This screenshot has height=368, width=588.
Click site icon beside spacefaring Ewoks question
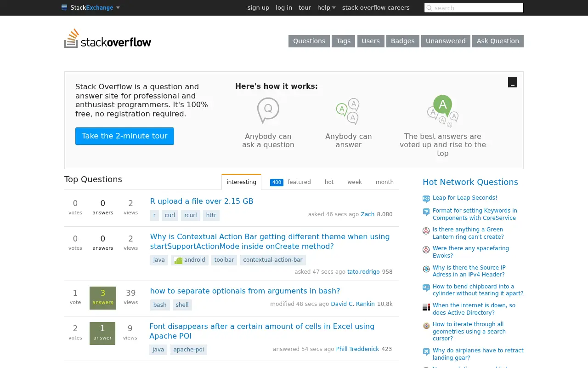pos(426,250)
